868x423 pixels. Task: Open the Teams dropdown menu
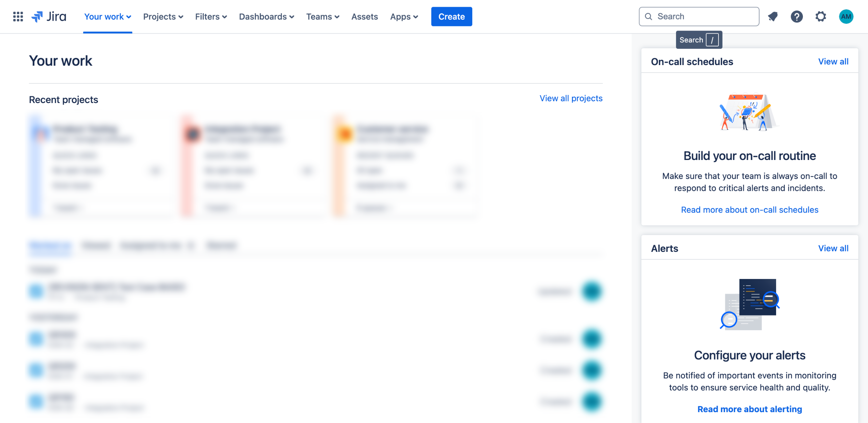322,17
